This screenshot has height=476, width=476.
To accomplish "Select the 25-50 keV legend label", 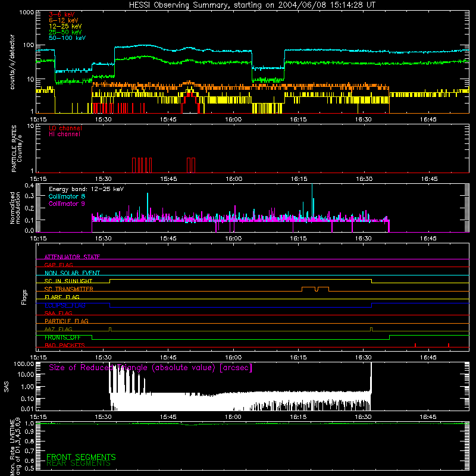I will pyautogui.click(x=65, y=32).
